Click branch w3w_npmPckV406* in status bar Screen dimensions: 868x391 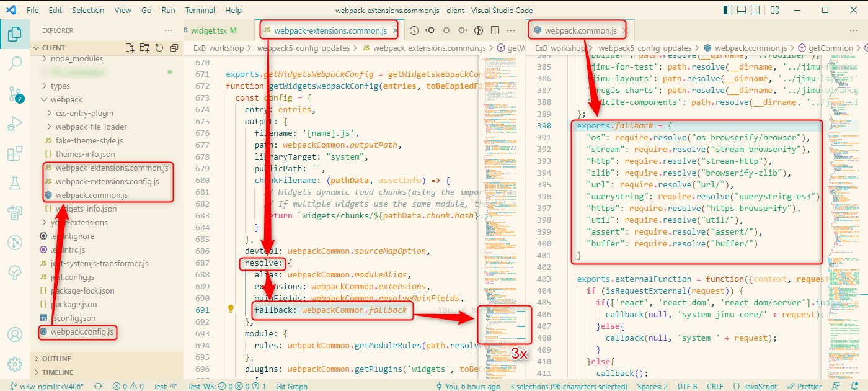[x=47, y=386]
